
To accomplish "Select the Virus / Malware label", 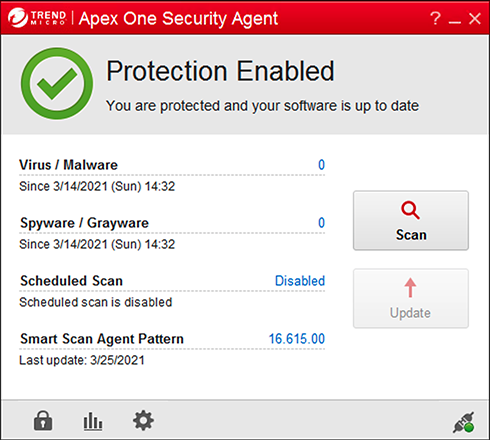I will (68, 165).
